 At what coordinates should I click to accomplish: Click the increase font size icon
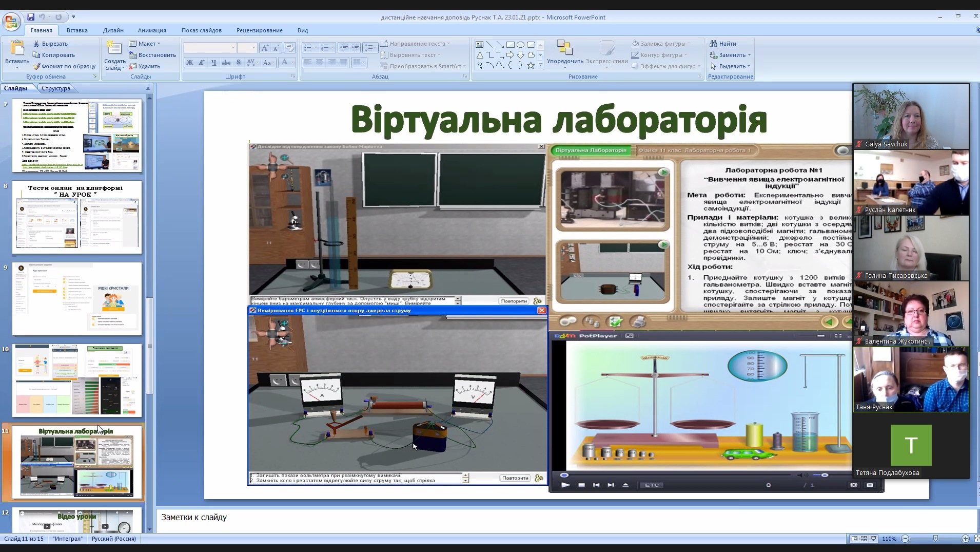[x=265, y=48]
